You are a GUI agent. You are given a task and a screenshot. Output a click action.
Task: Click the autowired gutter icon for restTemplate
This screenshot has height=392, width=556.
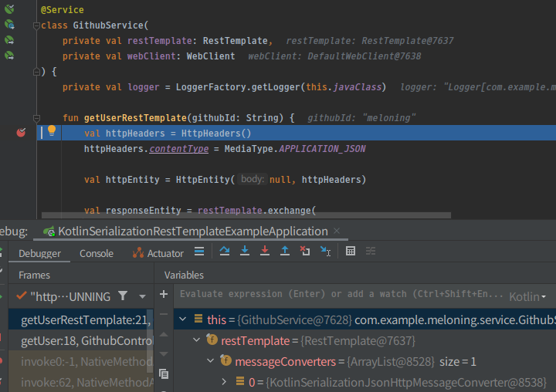[9, 40]
